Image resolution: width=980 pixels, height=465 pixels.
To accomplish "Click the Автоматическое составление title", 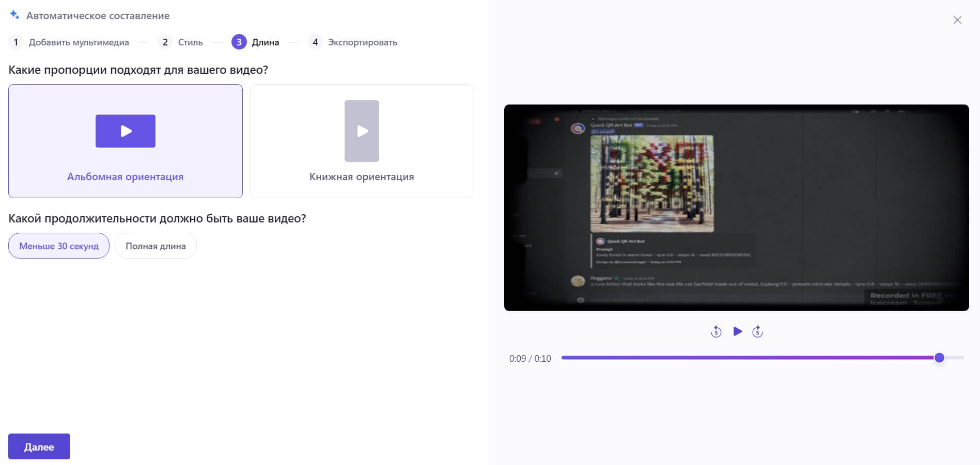I will point(98,15).
